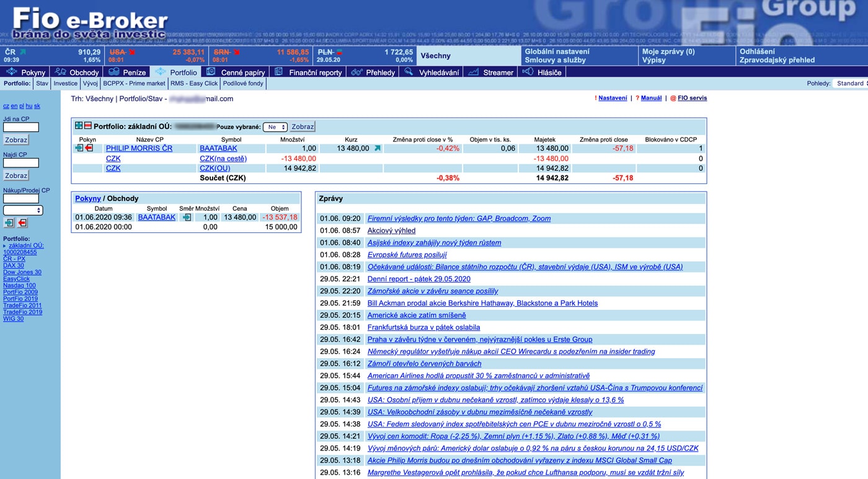This screenshot has height=479, width=868.
Task: Click the Peníze coins icon
Action: 113,72
